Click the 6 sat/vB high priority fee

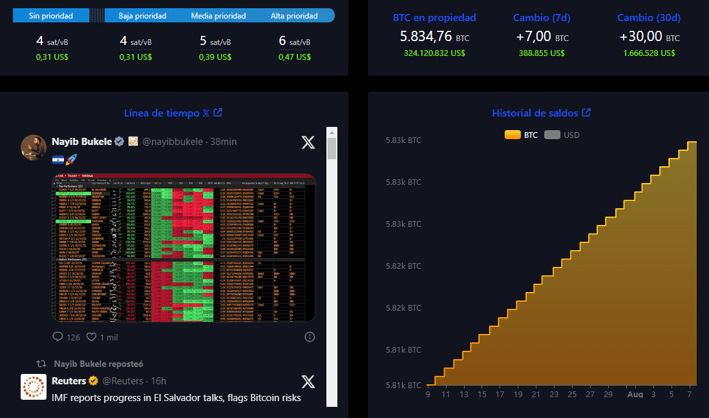294,41
